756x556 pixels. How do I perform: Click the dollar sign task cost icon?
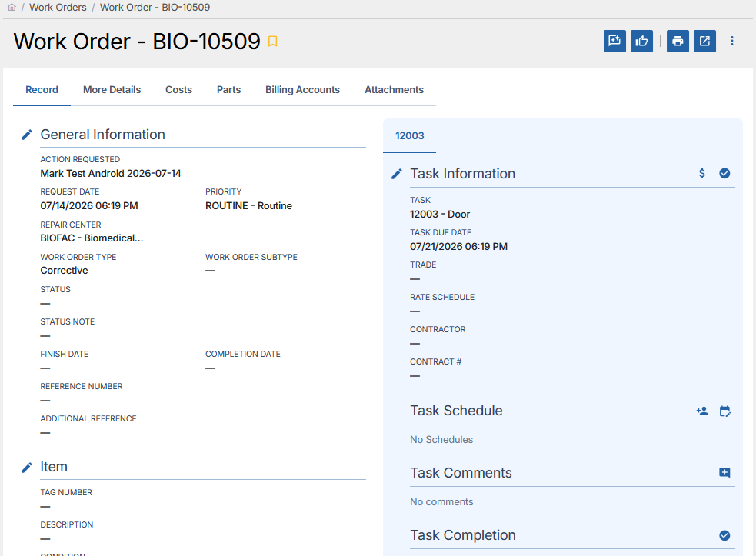702,173
